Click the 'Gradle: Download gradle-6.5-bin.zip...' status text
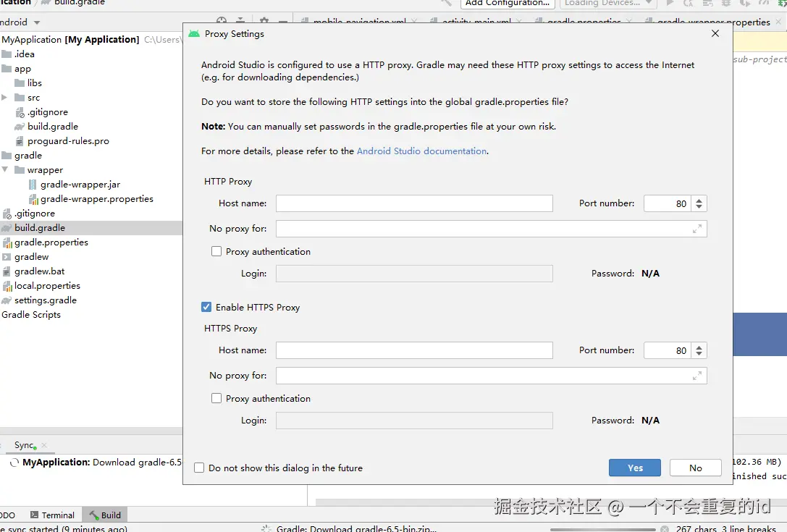This screenshot has height=532, width=787. [x=356, y=528]
